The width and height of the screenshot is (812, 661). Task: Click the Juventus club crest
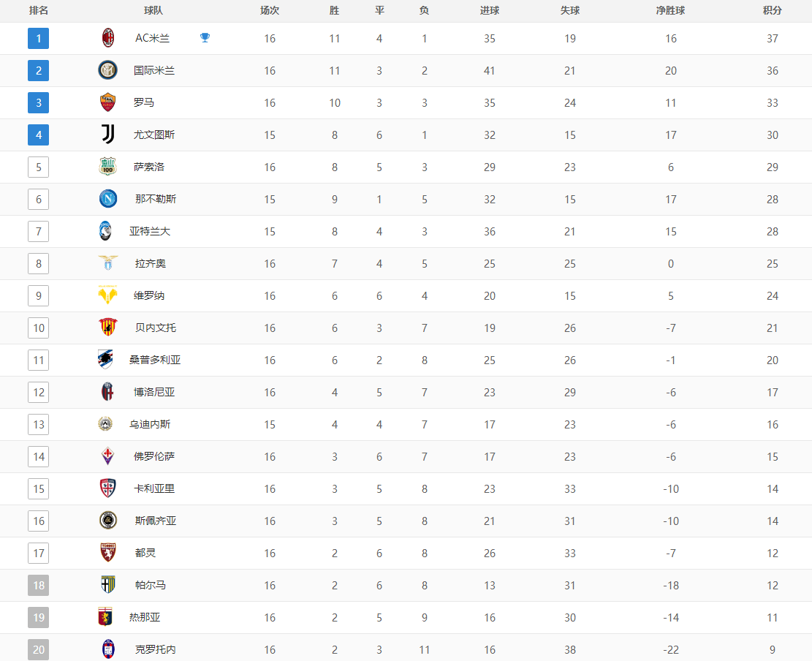(107, 135)
